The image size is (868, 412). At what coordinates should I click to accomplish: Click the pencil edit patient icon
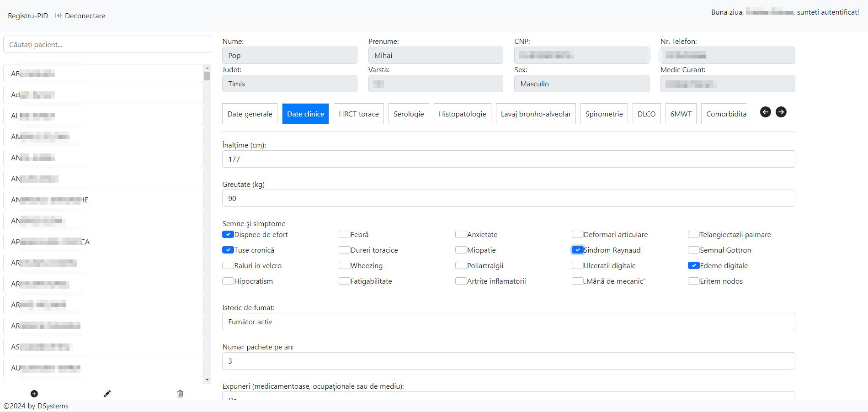point(107,394)
